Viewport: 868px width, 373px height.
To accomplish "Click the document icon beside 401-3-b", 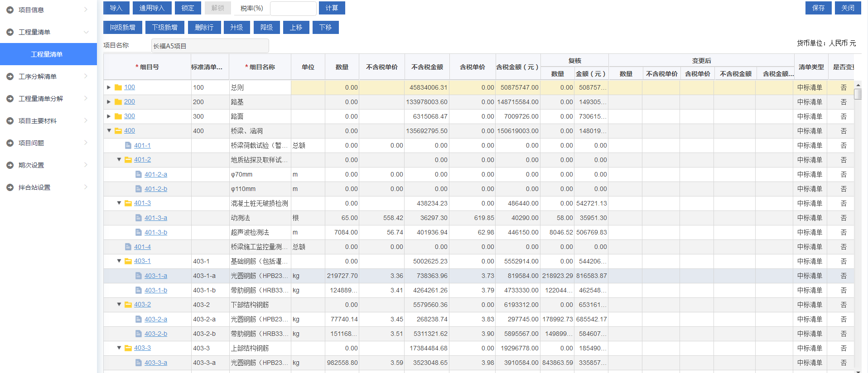I will point(139,232).
